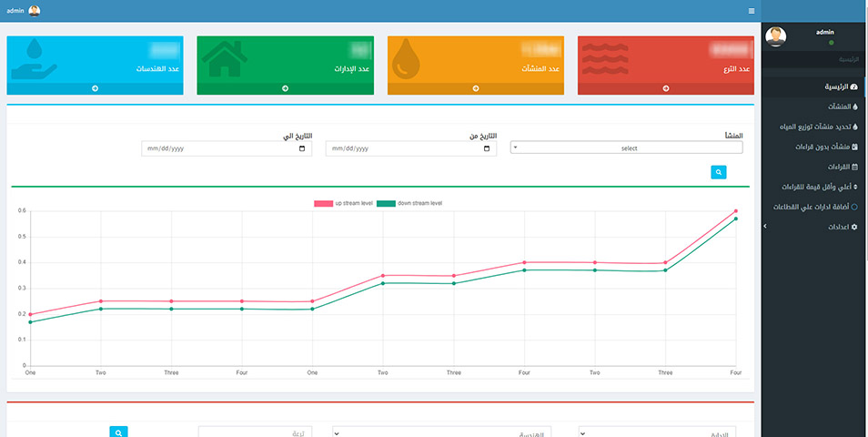868x437 pixels.
Task: Open the arrow link on orange عدد المنشآت card
Action: pyautogui.click(x=476, y=88)
